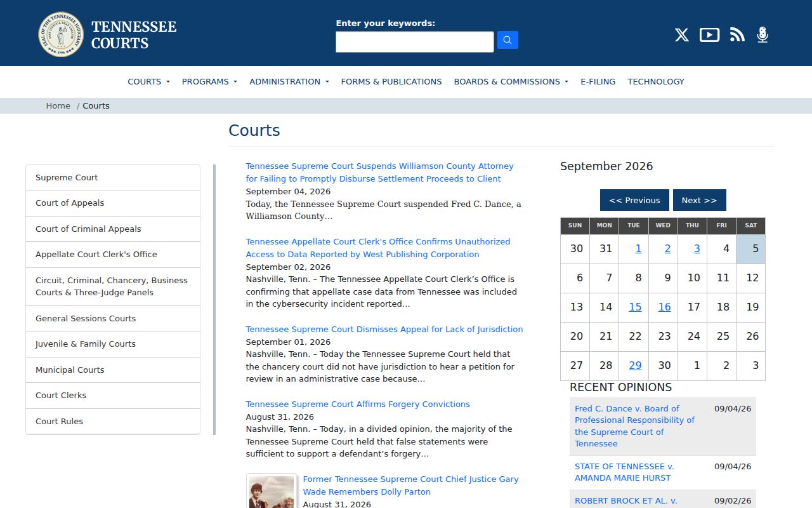
Task: Select September 2 on calendar
Action: (667, 249)
